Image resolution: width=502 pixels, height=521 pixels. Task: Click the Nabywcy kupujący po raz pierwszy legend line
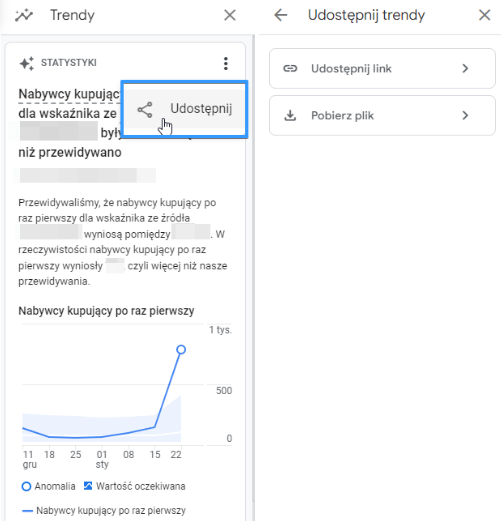[x=104, y=510]
